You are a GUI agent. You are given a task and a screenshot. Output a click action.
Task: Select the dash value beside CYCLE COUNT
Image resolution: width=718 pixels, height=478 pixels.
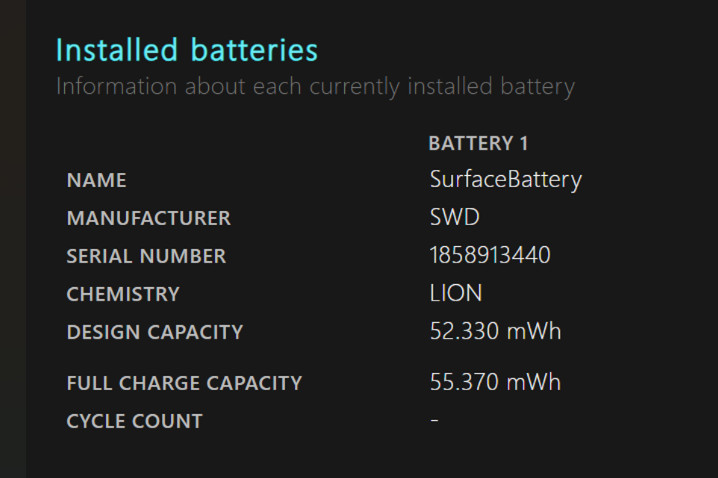pos(434,421)
